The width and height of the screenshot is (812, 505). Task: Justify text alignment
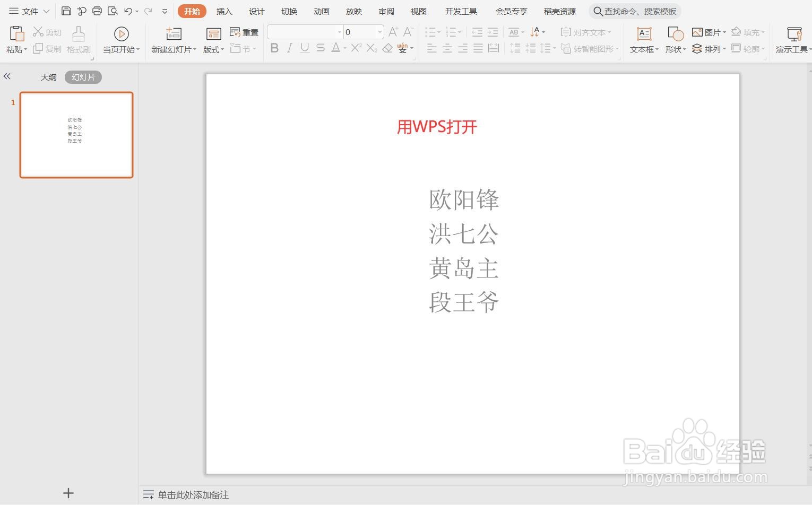click(x=478, y=48)
